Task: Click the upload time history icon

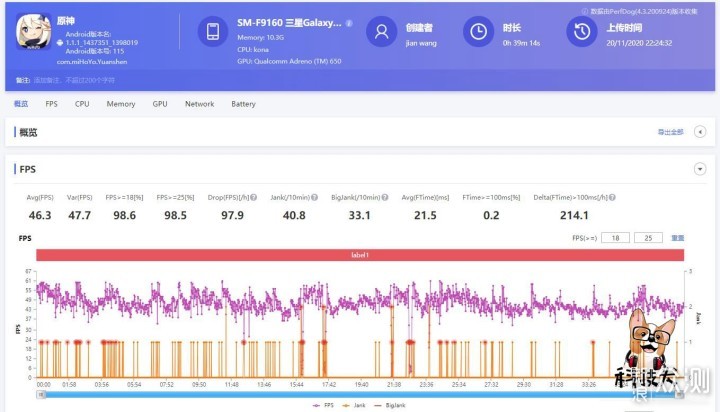Action: [582, 31]
